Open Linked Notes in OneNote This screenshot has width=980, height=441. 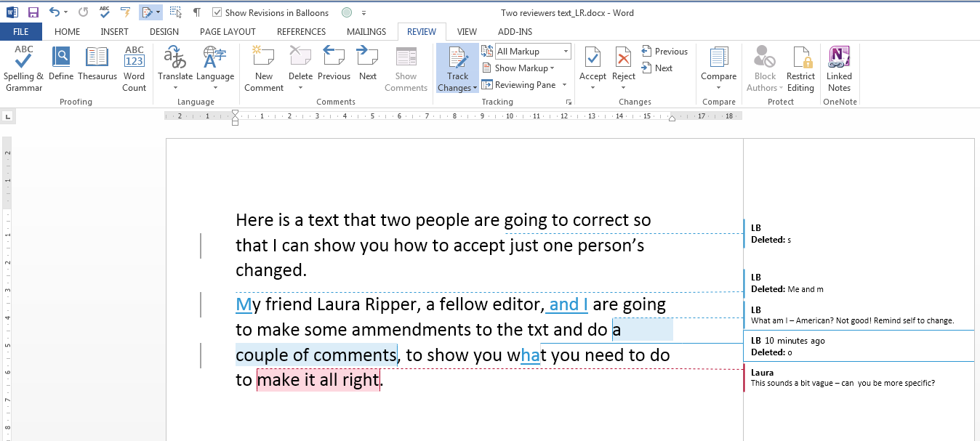tap(839, 69)
